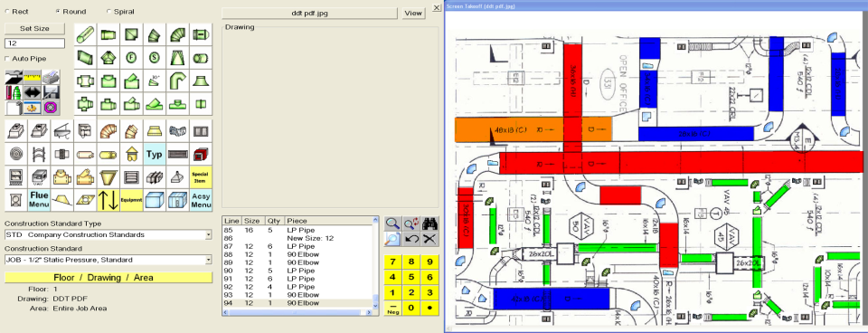Select the round straight pipe fitting icon
Viewport: 868px width, 333px height.
point(85,35)
